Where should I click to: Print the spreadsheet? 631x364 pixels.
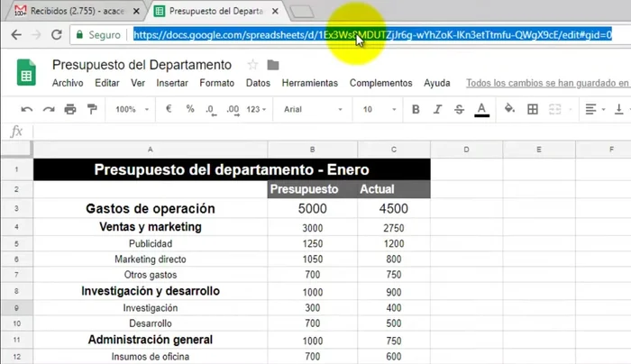click(x=70, y=109)
